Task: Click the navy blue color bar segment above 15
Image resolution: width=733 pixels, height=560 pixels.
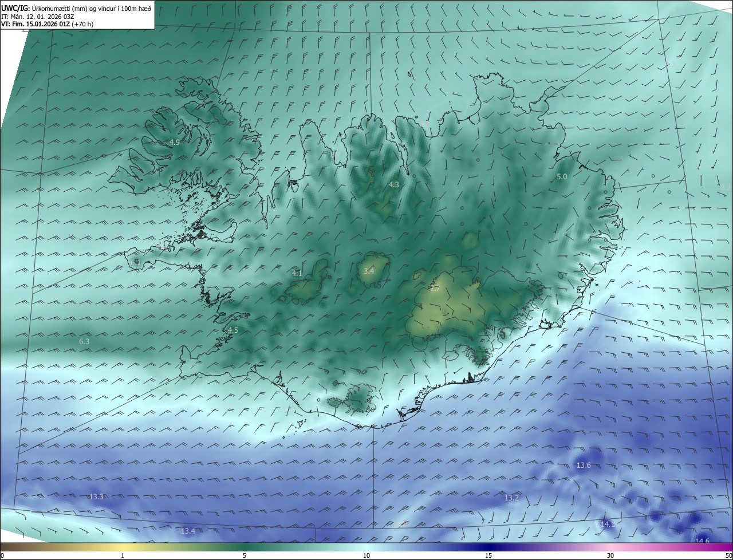Action: pos(488,547)
